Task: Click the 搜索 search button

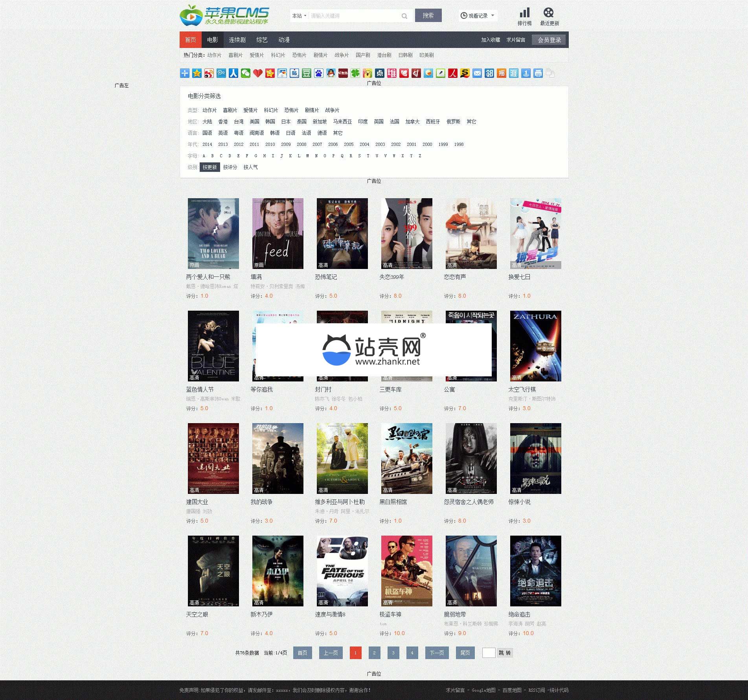Action: coord(428,15)
